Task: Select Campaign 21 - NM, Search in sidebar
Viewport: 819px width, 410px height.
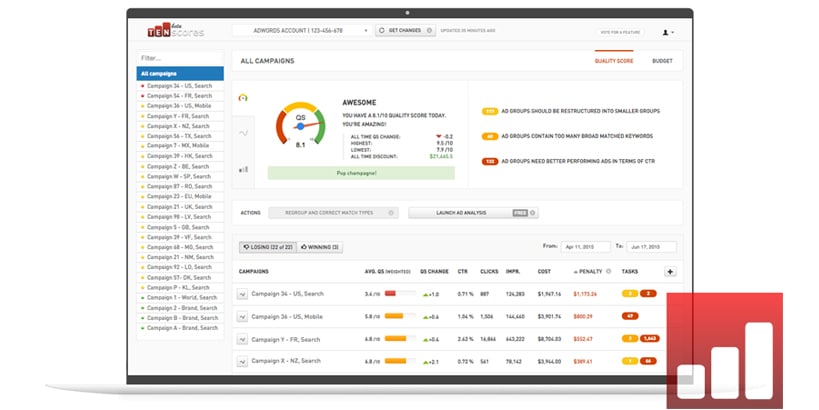Action: [x=180, y=257]
